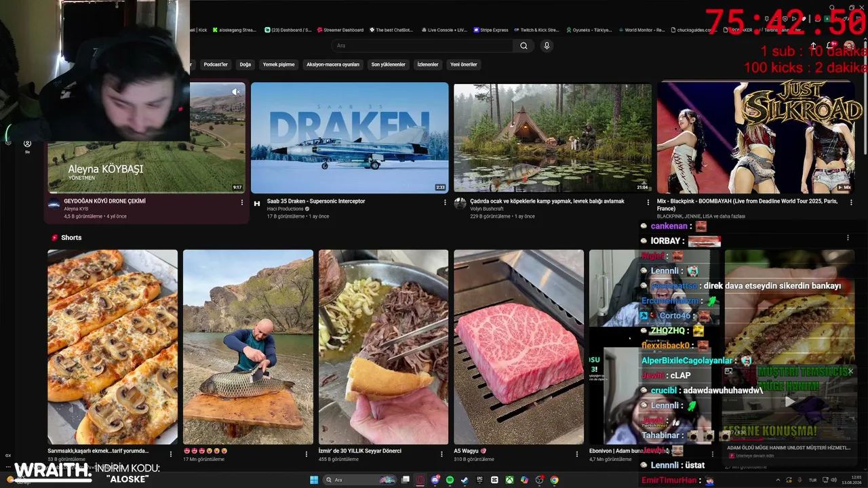Open Discord from the taskbar

[x=435, y=480]
